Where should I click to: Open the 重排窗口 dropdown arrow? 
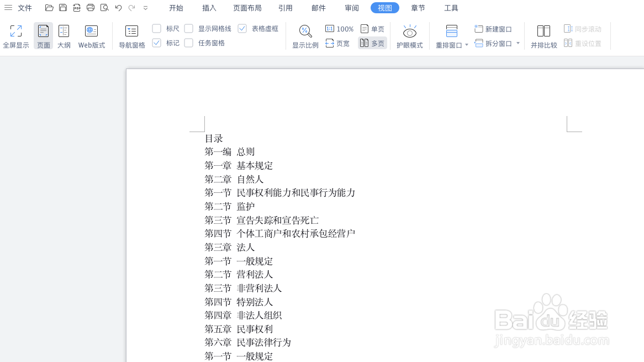[x=466, y=44]
